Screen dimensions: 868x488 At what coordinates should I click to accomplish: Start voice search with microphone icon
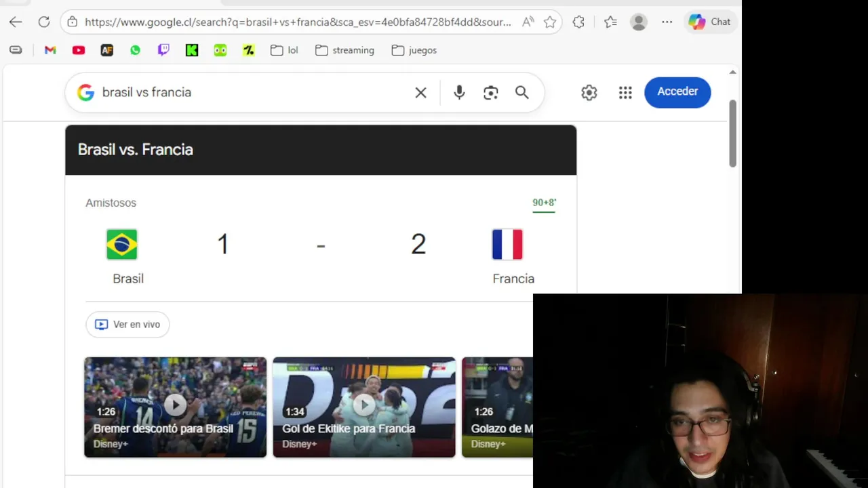click(459, 92)
